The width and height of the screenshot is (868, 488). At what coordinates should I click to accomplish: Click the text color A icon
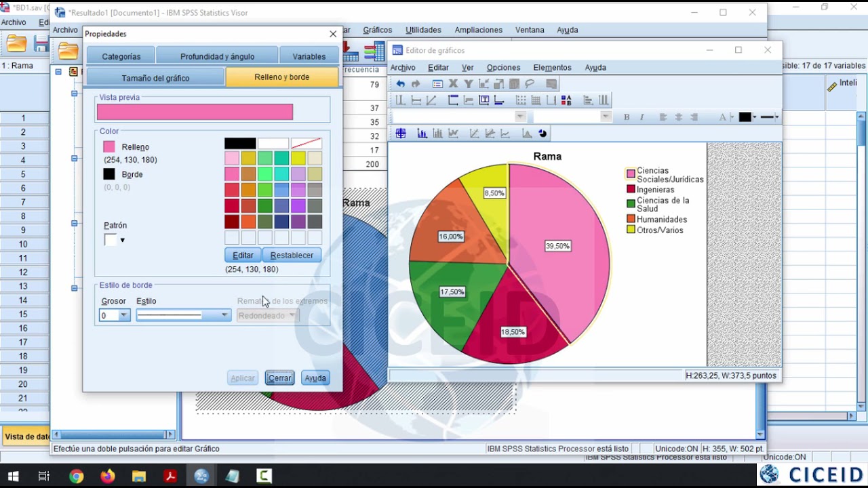click(x=723, y=117)
